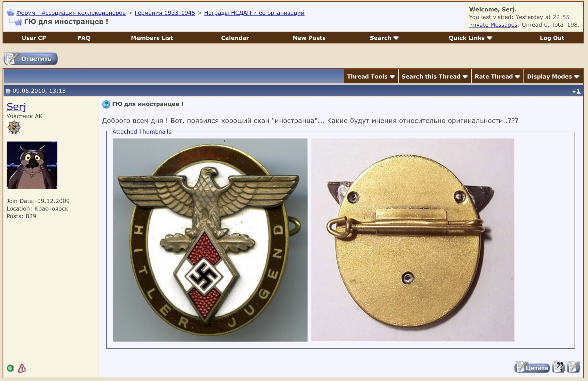Open the badge front side thumbnail
The width and height of the screenshot is (588, 381).
tap(210, 240)
